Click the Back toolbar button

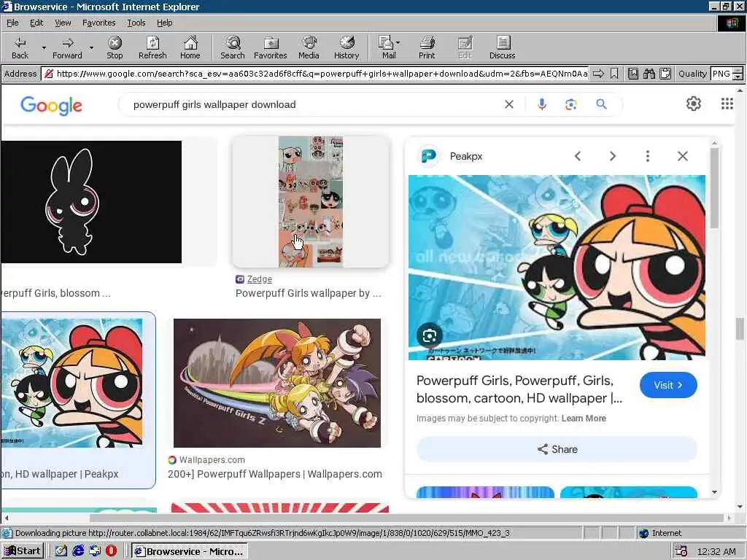(x=20, y=47)
